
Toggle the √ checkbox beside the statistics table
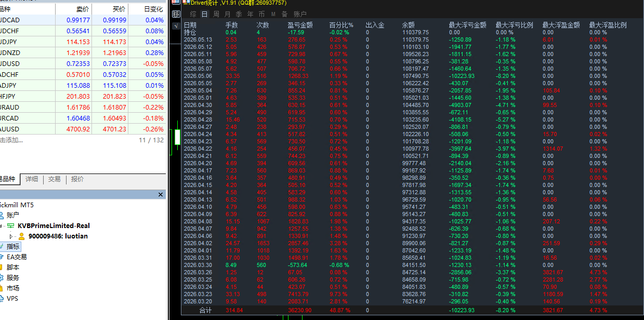click(176, 25)
